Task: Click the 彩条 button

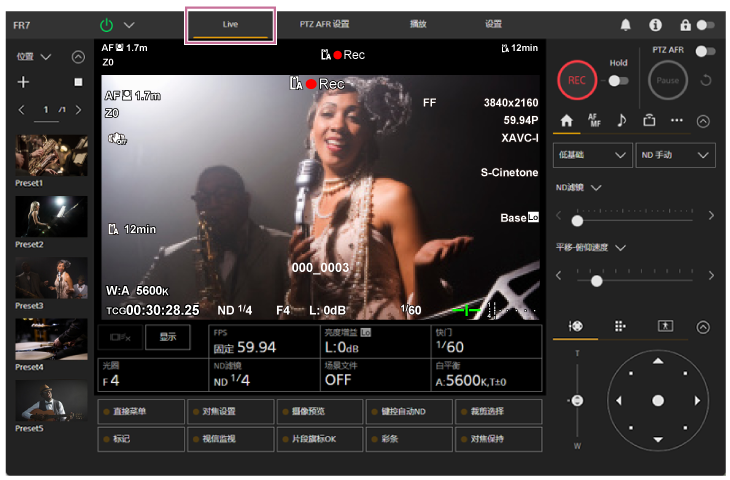Action: (409, 438)
